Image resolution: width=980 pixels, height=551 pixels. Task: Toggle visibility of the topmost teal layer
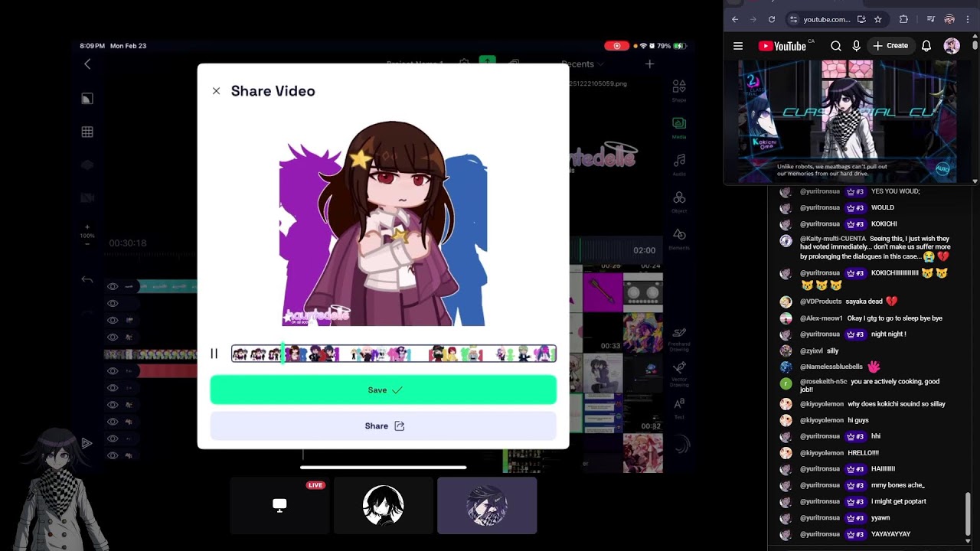[x=113, y=286]
